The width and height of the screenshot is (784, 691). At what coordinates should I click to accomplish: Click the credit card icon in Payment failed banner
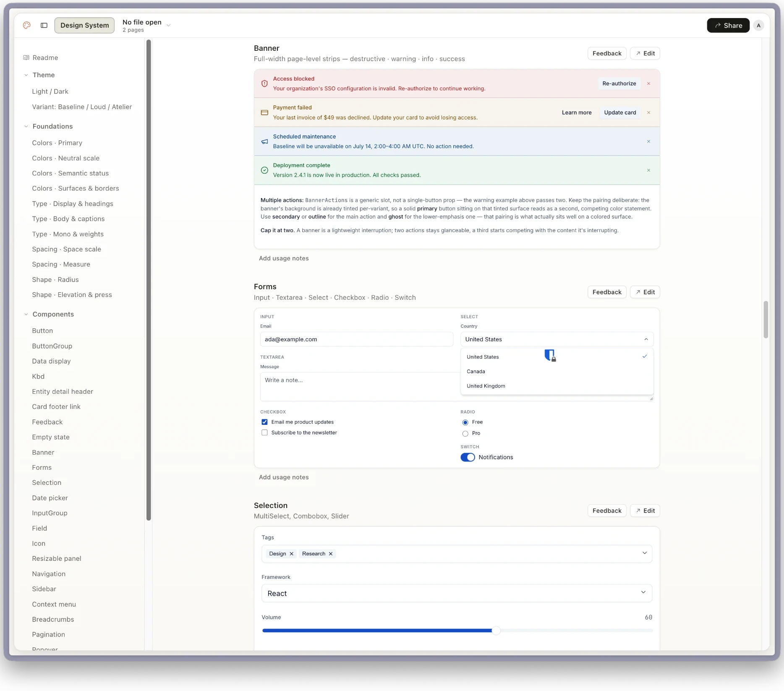pyautogui.click(x=264, y=113)
